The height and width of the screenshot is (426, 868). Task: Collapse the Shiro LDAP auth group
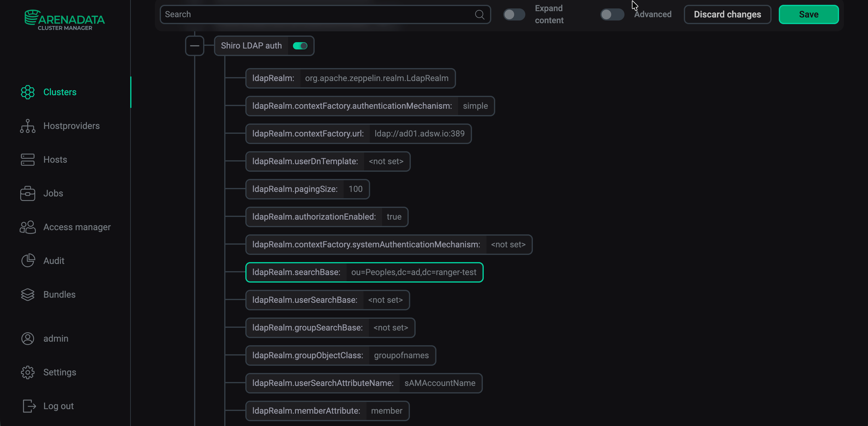tap(194, 45)
